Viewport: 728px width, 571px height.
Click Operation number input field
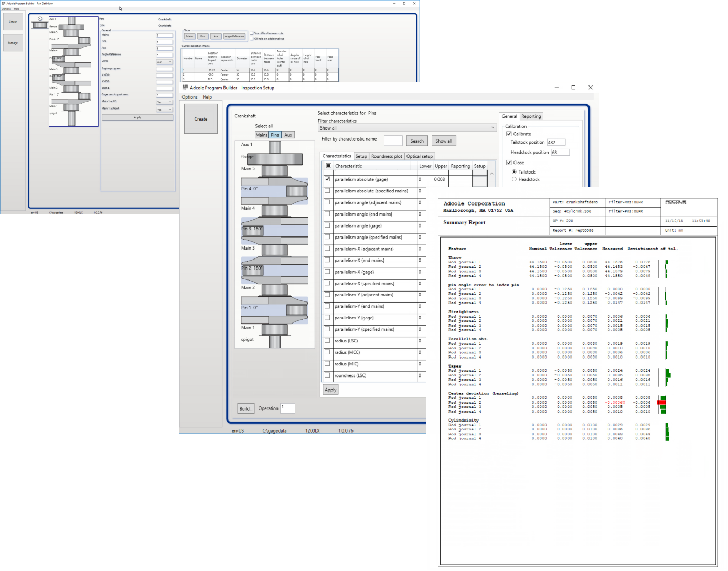[287, 408]
